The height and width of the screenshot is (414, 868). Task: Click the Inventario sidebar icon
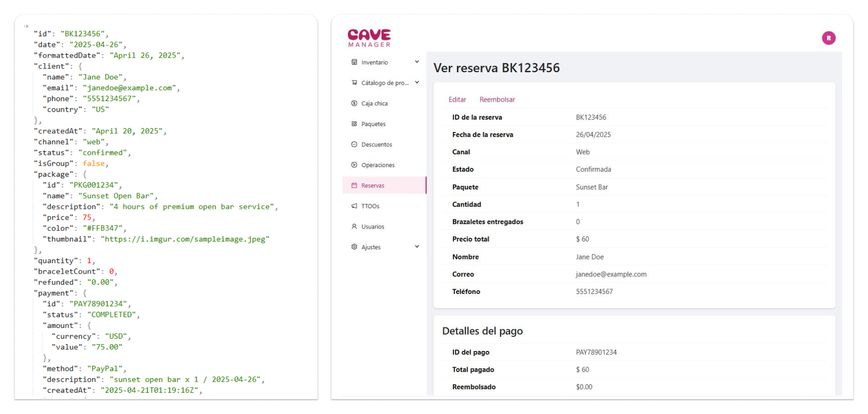tap(354, 62)
